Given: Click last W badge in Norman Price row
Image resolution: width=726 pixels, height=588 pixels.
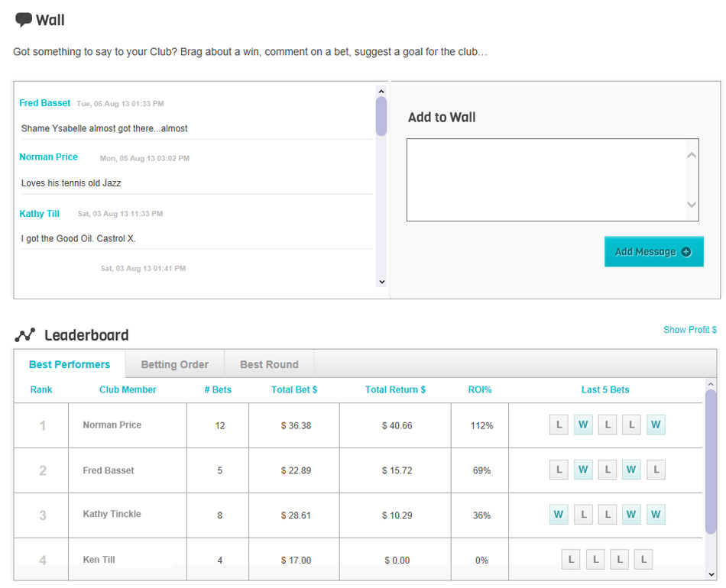Looking at the screenshot, I should pyautogui.click(x=656, y=425).
